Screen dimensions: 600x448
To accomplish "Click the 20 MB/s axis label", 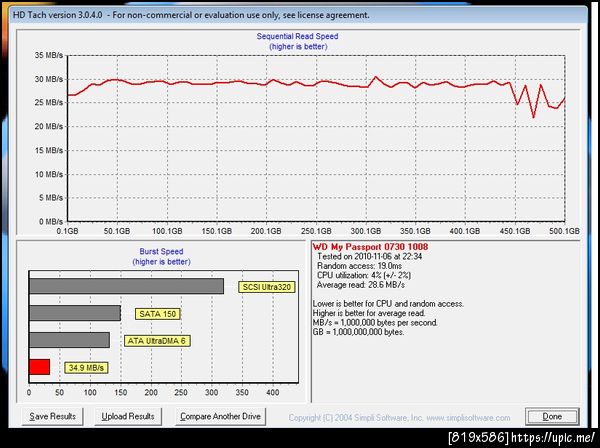I will tap(49, 127).
